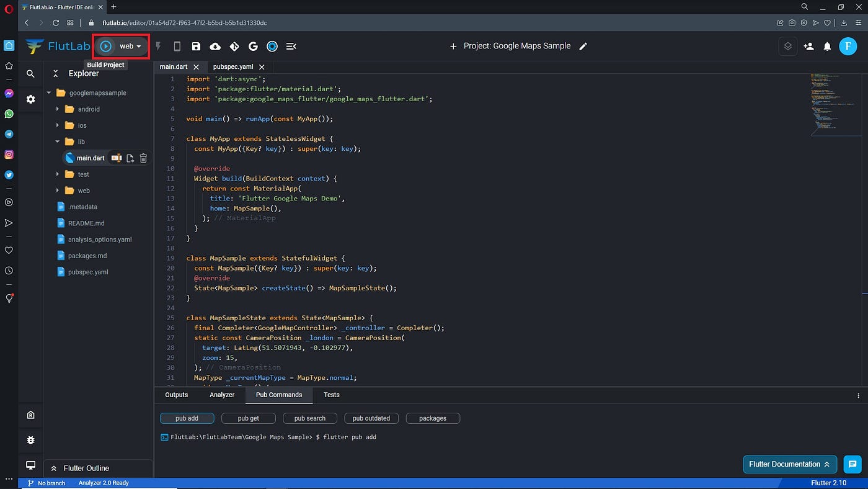Collapse the lib folder
868x489 pixels.
(58, 141)
